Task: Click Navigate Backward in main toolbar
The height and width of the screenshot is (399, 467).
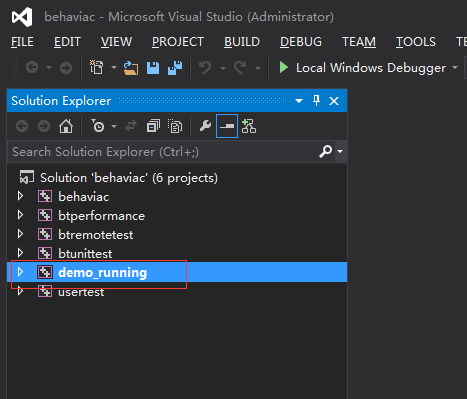Action: click(x=32, y=68)
